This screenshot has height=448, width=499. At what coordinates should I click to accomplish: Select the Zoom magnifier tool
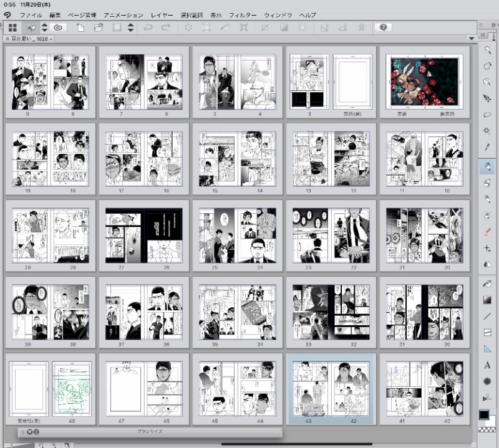tap(487, 50)
